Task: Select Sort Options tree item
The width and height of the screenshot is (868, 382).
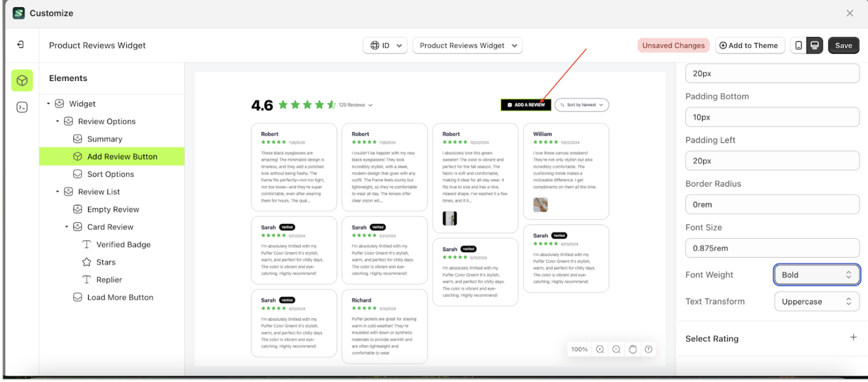Action: (x=111, y=174)
